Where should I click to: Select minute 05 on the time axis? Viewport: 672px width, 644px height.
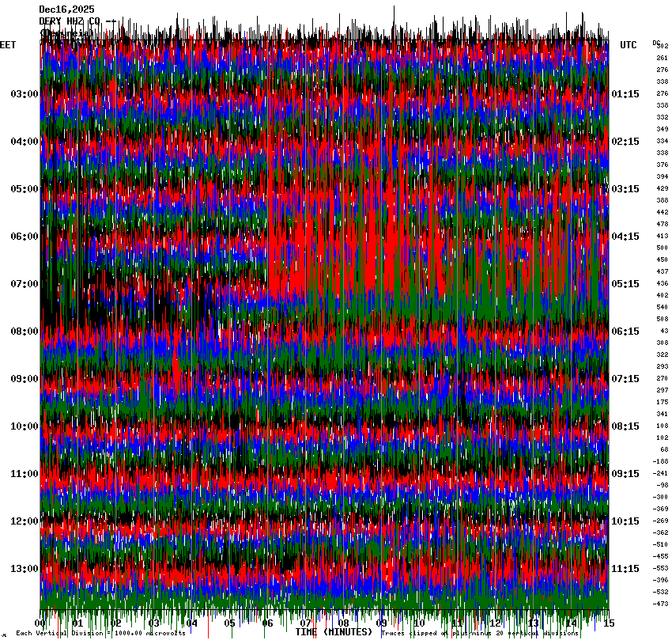pos(229,623)
